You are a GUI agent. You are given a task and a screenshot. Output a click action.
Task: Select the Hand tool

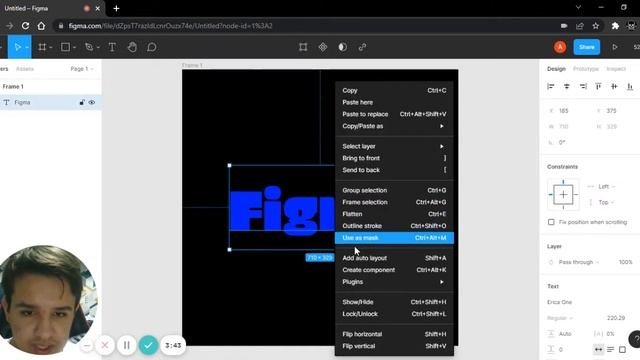click(132, 47)
